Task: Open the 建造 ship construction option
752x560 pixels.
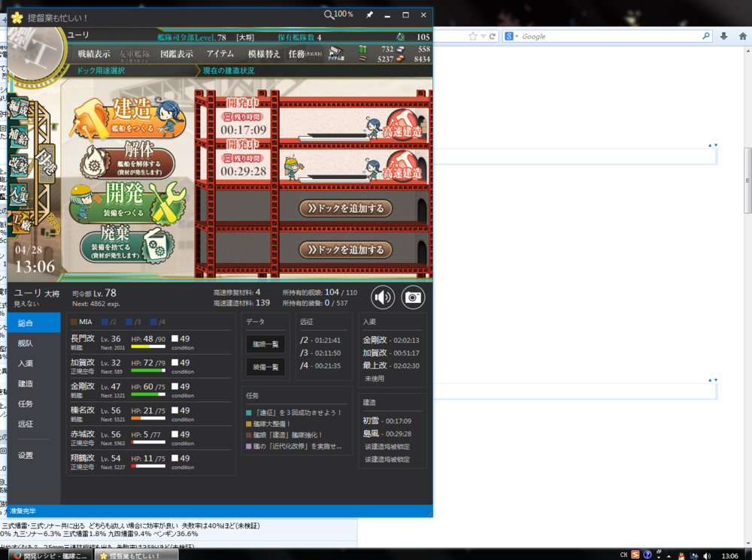Action: tap(128, 117)
